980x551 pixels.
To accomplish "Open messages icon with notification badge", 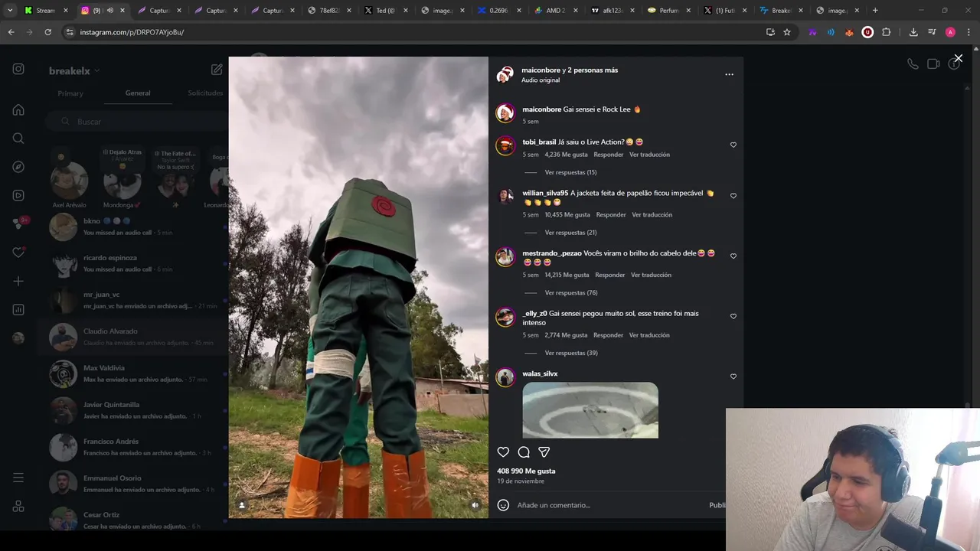I will pyautogui.click(x=18, y=223).
